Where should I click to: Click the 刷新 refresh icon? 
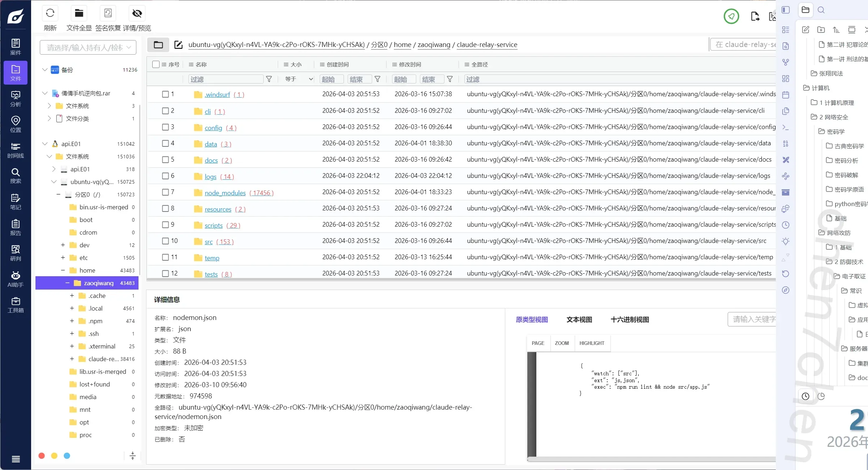point(50,13)
